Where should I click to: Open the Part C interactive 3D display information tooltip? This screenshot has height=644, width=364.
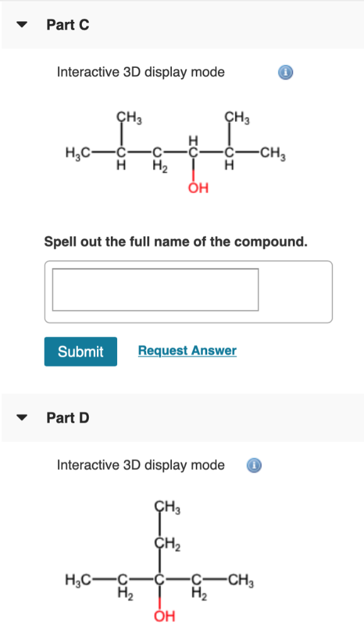pos(285,72)
